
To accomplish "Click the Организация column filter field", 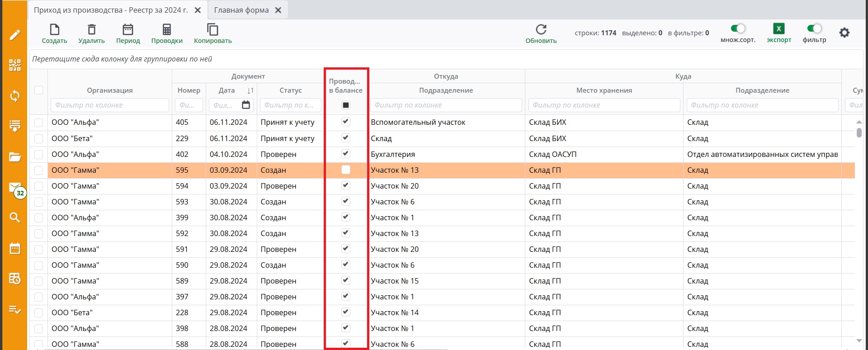I will [x=109, y=105].
